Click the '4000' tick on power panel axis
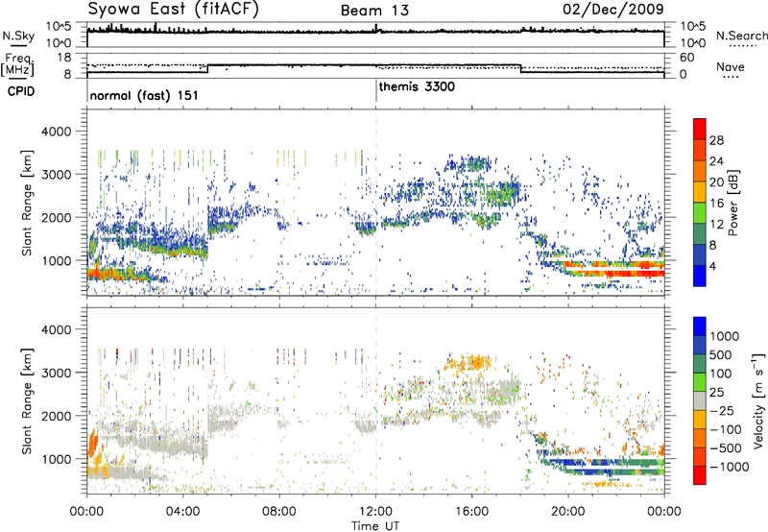 pyautogui.click(x=57, y=132)
